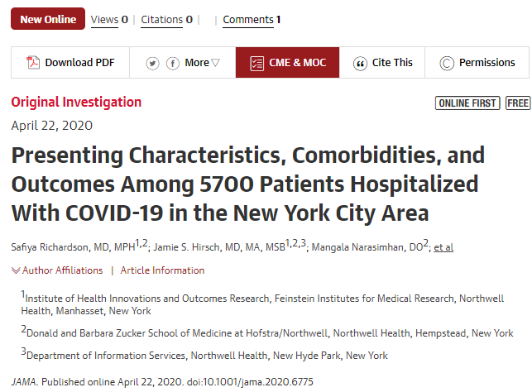Screen dimensions: 532x392
Task: Open the CME & MOC tab
Action: (x=287, y=63)
